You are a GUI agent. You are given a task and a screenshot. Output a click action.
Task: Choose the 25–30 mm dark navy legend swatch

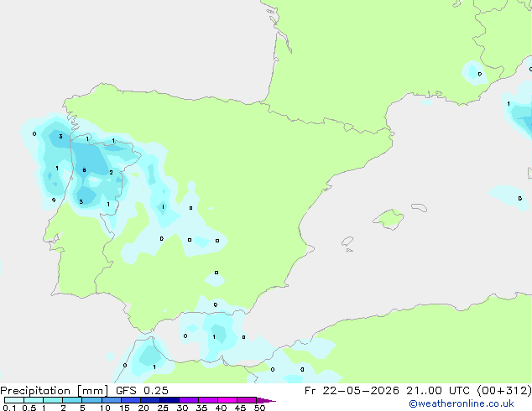pyautogui.click(x=169, y=400)
